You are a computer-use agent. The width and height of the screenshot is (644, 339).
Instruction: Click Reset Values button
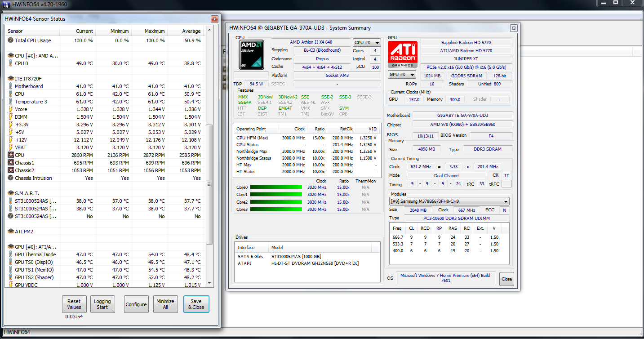point(74,304)
